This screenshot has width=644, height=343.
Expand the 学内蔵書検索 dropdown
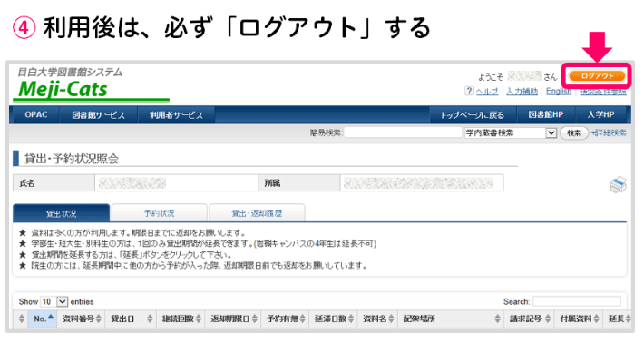511,132
